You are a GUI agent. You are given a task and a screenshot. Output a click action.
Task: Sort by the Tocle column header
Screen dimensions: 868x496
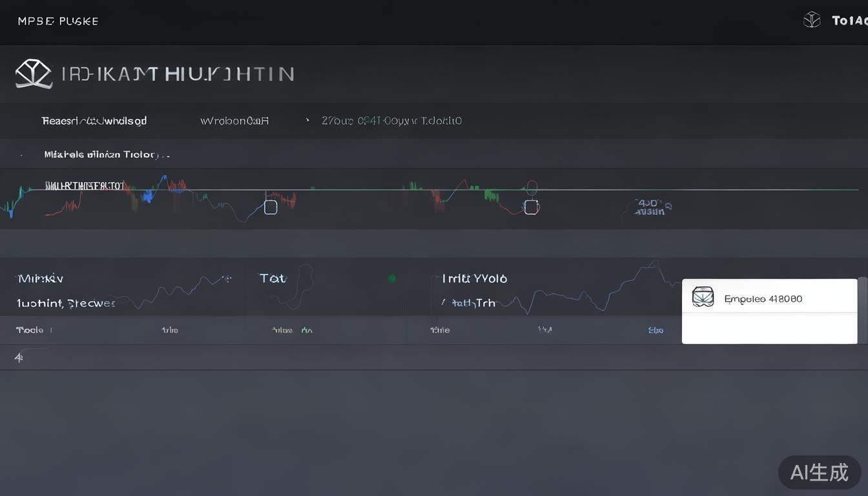tap(30, 330)
